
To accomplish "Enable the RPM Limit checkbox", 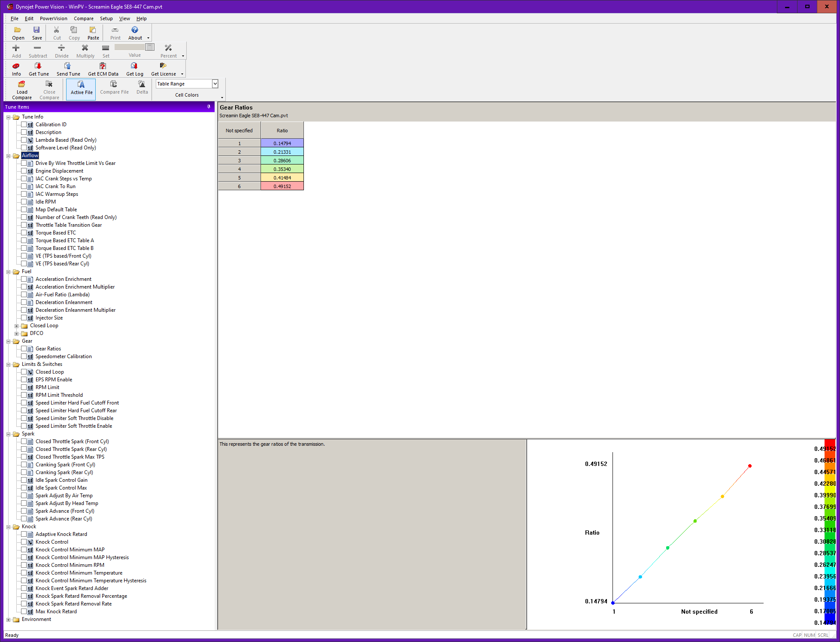I will [x=24, y=387].
